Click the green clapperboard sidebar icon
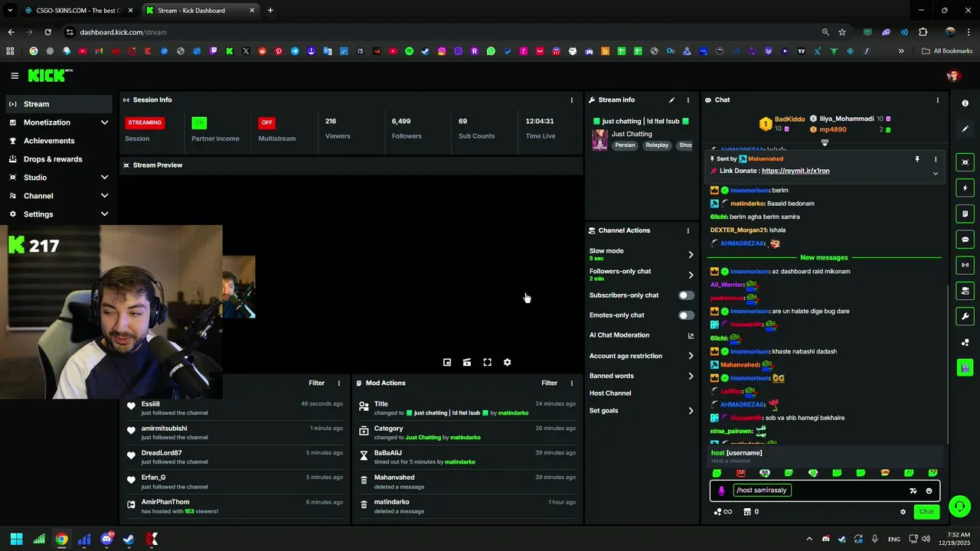This screenshot has height=551, width=980. 965,368
